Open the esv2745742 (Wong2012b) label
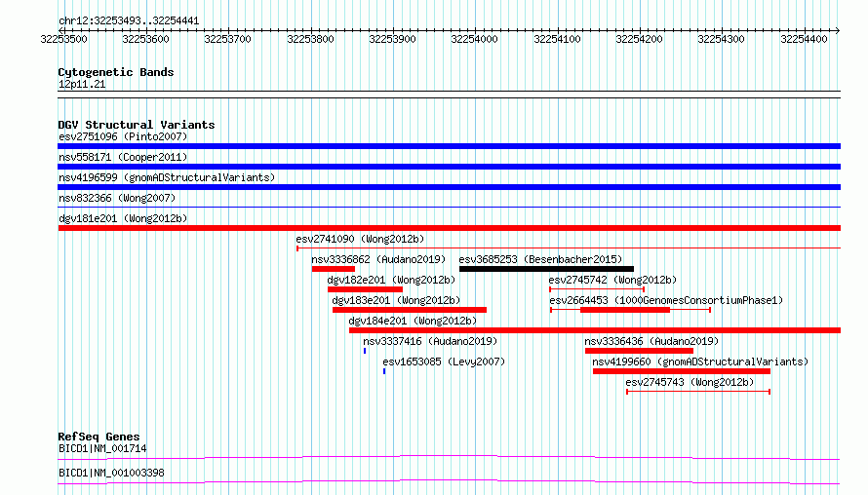This screenshot has width=868, height=495. coord(612,280)
